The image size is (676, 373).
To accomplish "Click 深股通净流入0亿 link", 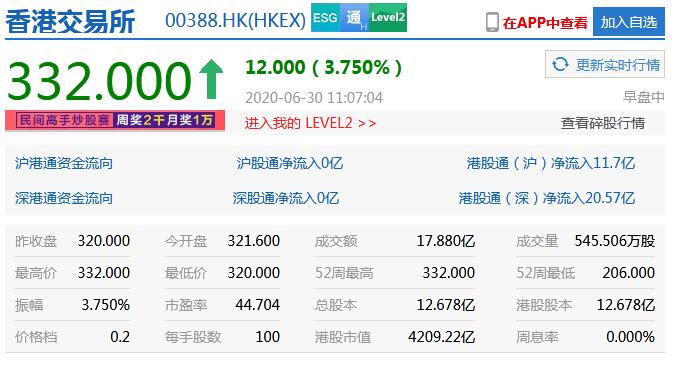I will (286, 198).
